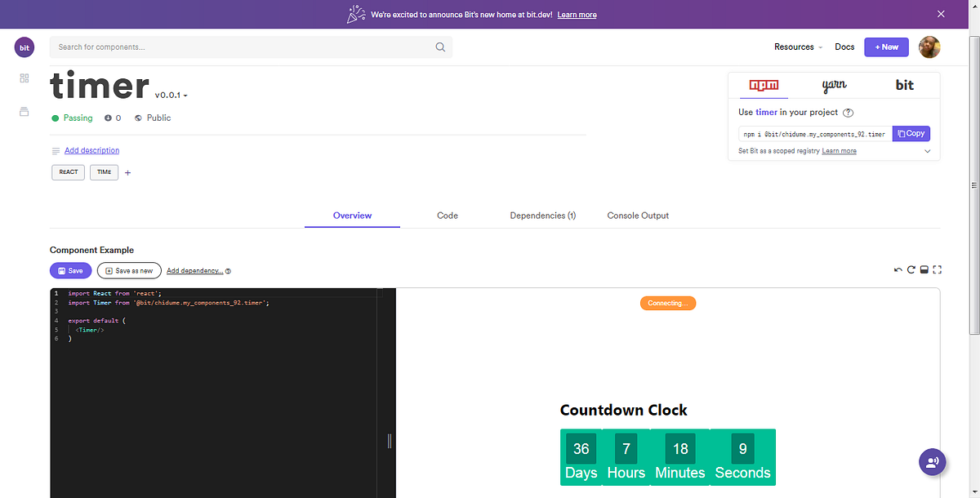Toggle the editor theme in the playground toolbar
Screen dimensions: 980x498
click(924, 269)
